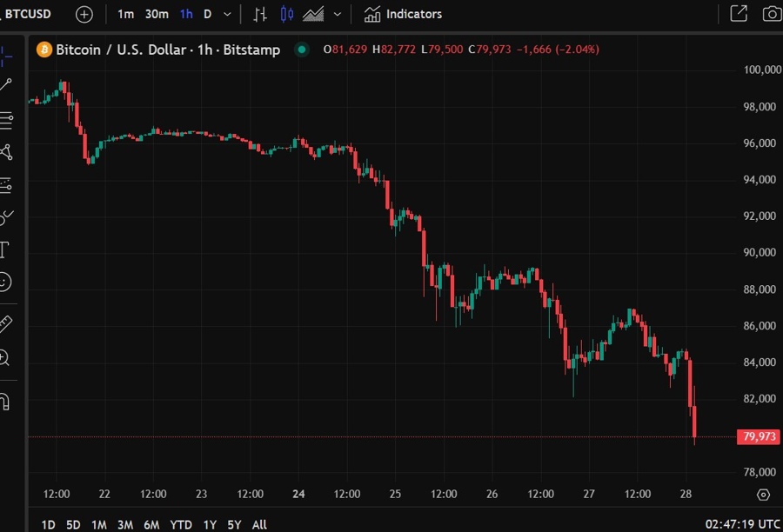Click the BTCUSD symbol search
Image resolution: width=783 pixels, height=532 pixels.
tap(28, 14)
